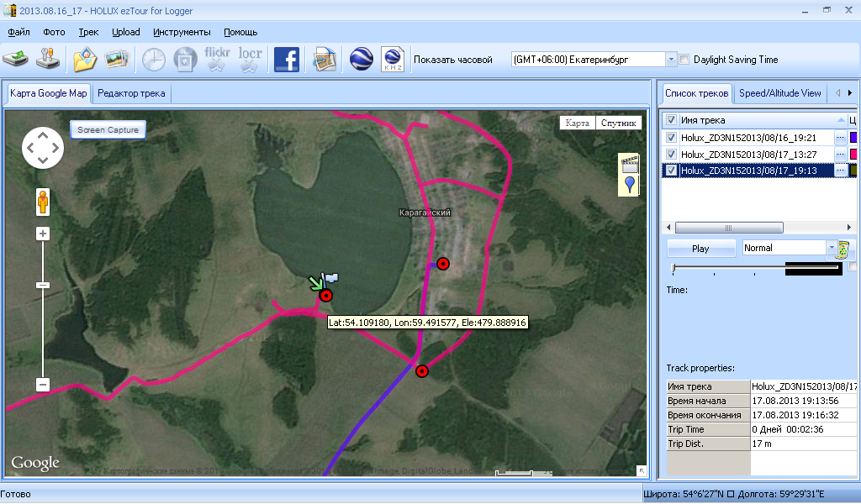The height and width of the screenshot is (504, 861).
Task: Uncheck track Holux_ZD3N152013/08/16_19:21
Action: [671, 137]
